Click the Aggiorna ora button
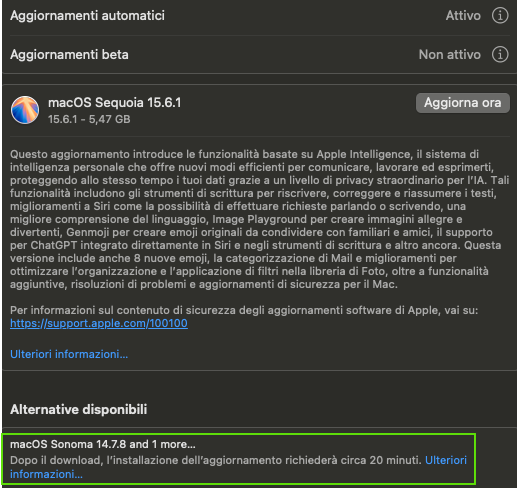The width and height of the screenshot is (517, 488). coord(463,103)
